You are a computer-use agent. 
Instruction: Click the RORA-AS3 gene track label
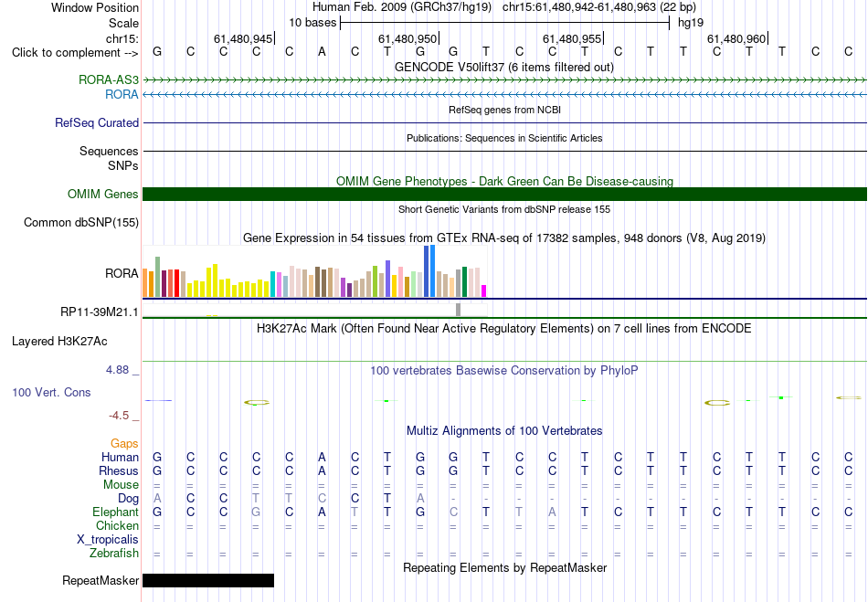pos(109,79)
